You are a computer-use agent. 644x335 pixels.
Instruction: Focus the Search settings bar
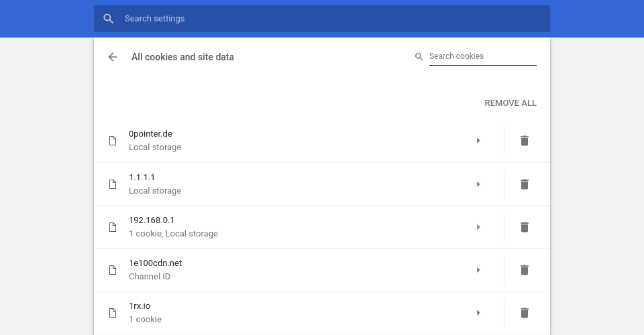(x=321, y=19)
